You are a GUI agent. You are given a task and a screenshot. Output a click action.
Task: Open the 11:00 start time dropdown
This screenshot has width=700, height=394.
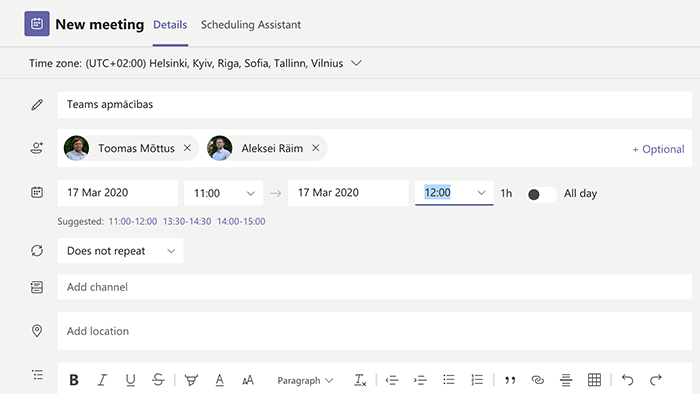[x=224, y=193]
